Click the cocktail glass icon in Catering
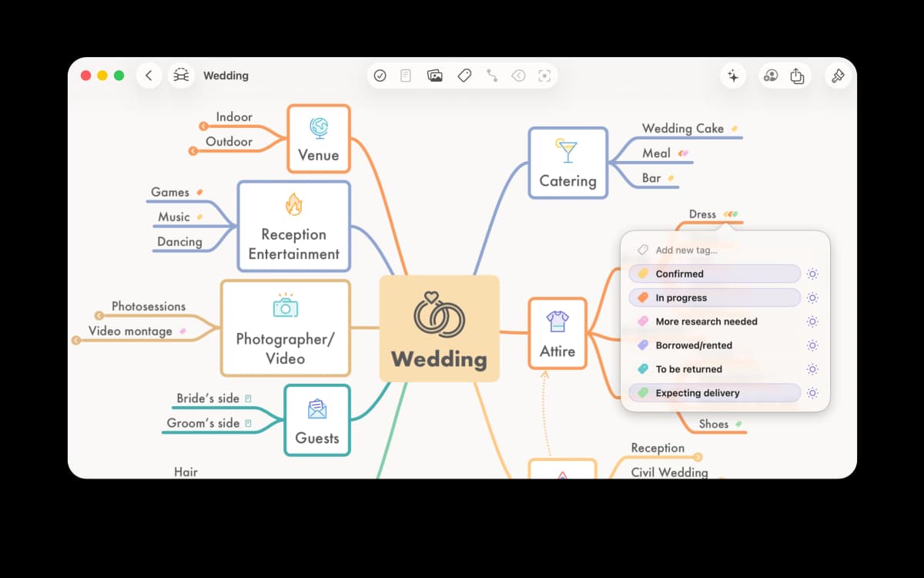924x578 pixels. [x=567, y=150]
